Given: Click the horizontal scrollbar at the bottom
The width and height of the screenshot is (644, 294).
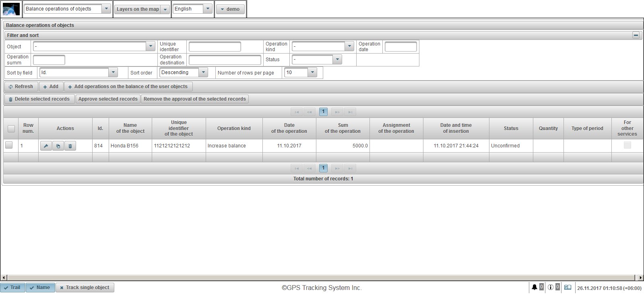Looking at the screenshot, I should coord(322,277).
